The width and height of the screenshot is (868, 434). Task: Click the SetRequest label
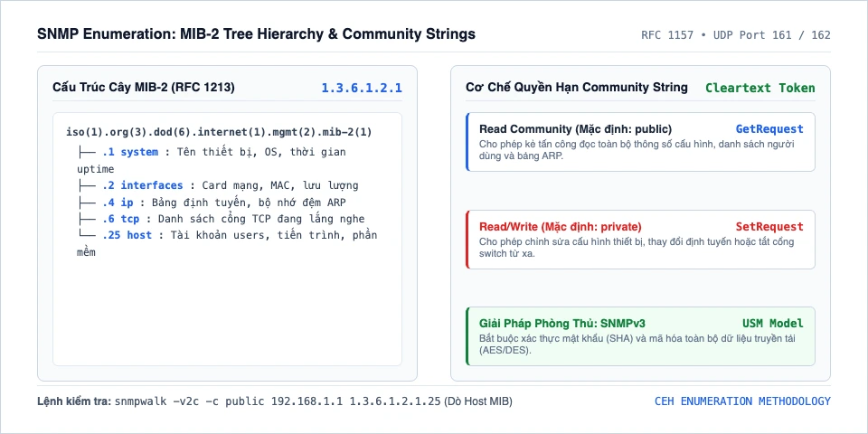[769, 227]
